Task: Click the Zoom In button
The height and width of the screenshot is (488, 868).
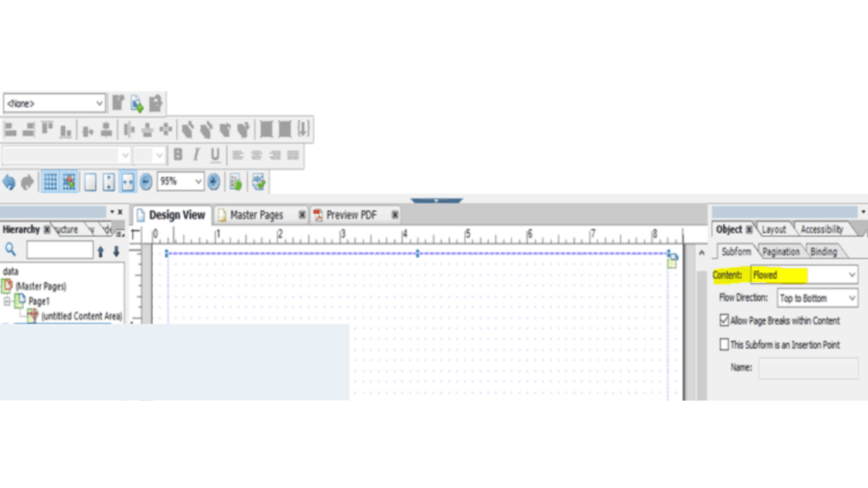Action: [x=214, y=181]
